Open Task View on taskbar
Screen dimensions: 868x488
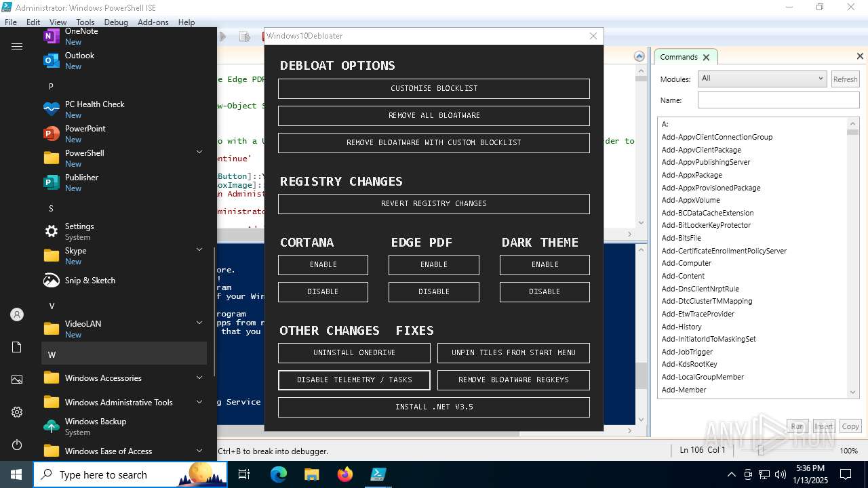(244, 474)
